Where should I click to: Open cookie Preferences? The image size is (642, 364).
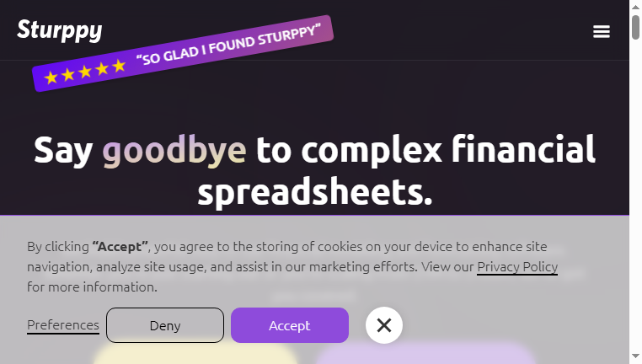point(63,325)
